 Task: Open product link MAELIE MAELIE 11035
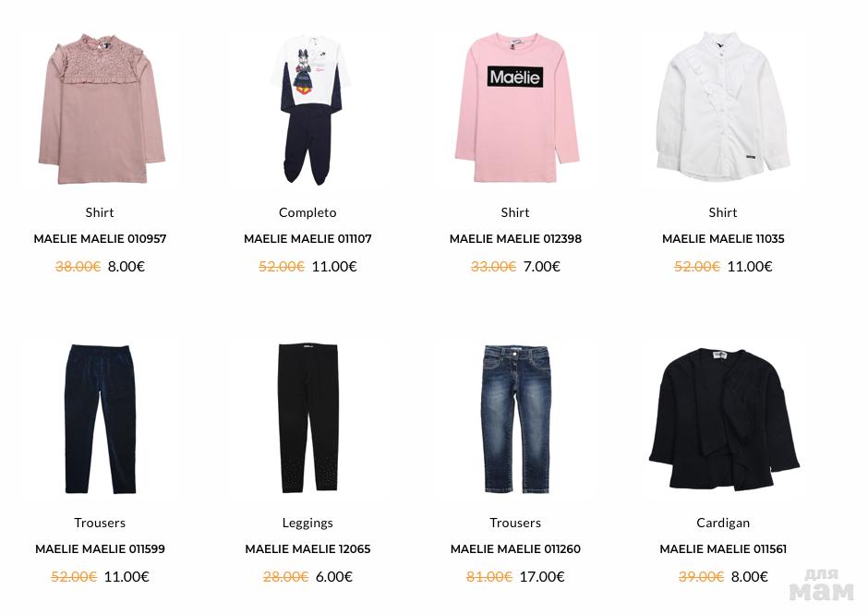click(x=723, y=238)
